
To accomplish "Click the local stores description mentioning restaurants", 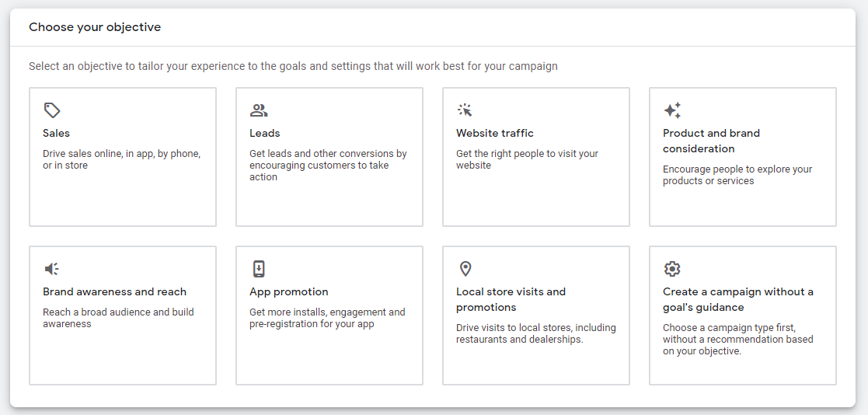I will 535,333.
